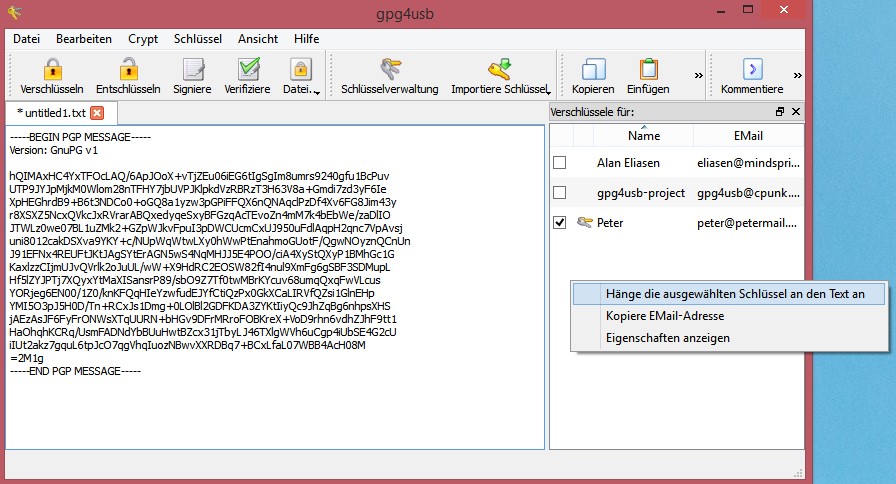
Task: Expand hidden toolbar items after Einfügen
Action: 698,74
